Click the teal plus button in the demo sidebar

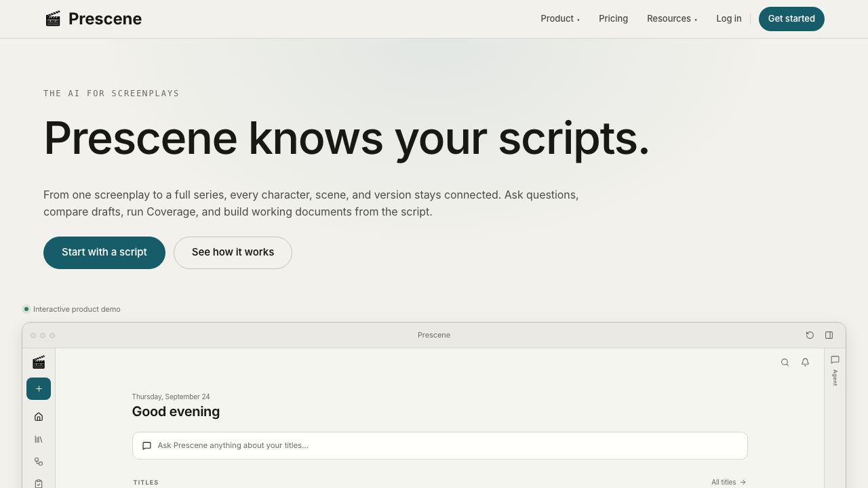(39, 389)
